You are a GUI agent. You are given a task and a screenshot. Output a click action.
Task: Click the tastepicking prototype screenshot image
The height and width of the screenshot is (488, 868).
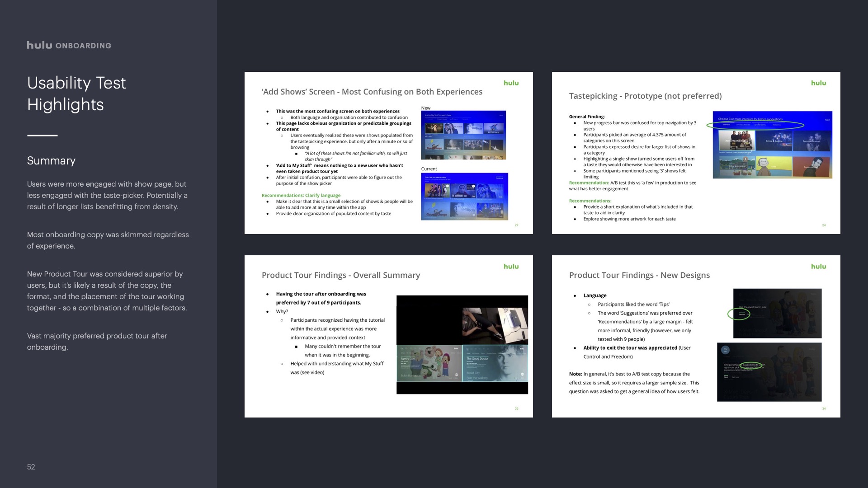(772, 145)
